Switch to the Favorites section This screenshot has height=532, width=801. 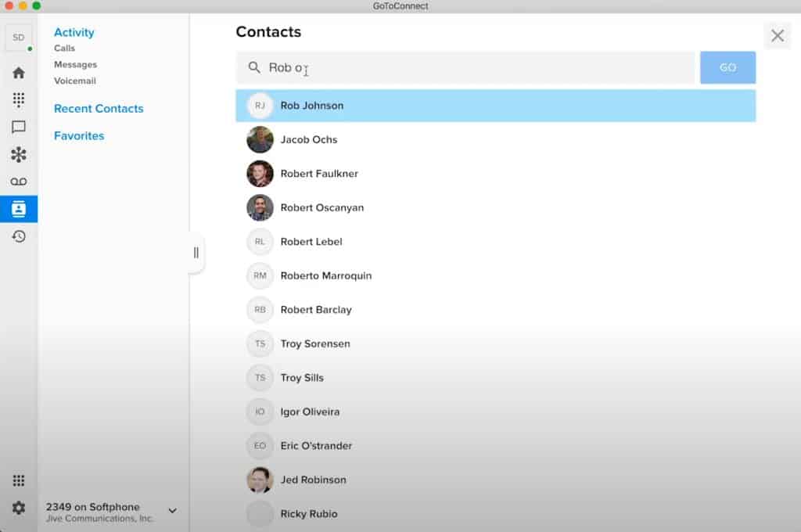pyautogui.click(x=78, y=135)
